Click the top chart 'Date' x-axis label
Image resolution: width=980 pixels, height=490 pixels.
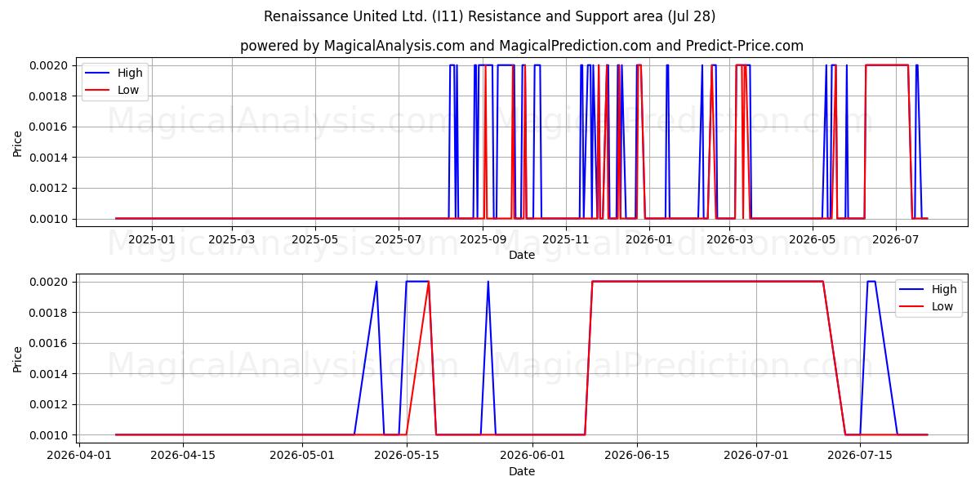point(522,255)
